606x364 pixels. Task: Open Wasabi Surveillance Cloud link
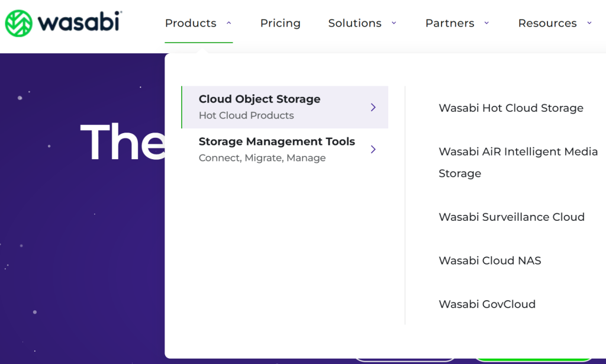coord(511,217)
